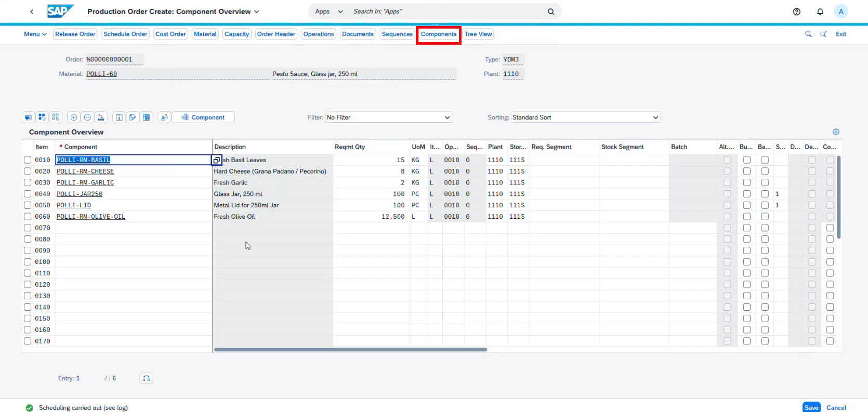Open the Cost Order tab
Viewport: 868px width, 412px height.
[x=170, y=34]
